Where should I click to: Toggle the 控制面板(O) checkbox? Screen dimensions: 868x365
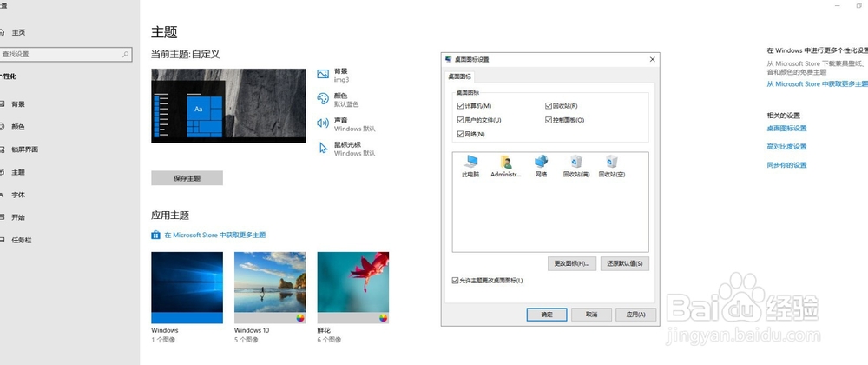[x=548, y=120]
